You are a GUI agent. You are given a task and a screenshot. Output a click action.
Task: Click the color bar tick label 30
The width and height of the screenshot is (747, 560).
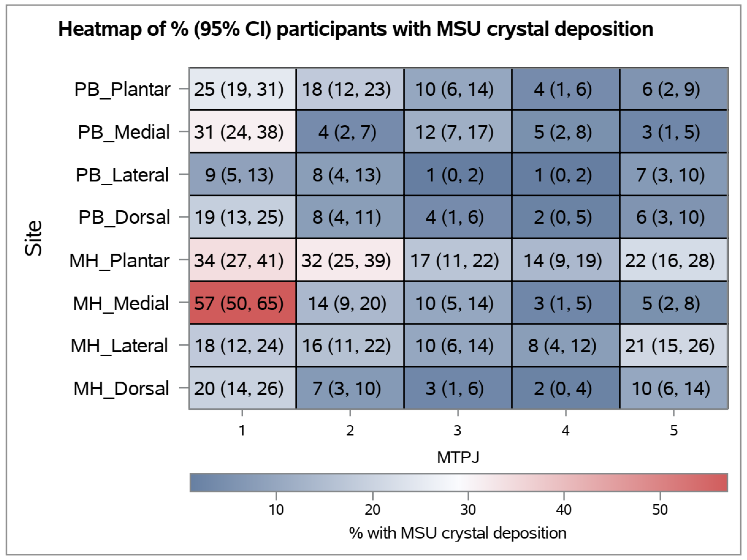click(x=468, y=509)
